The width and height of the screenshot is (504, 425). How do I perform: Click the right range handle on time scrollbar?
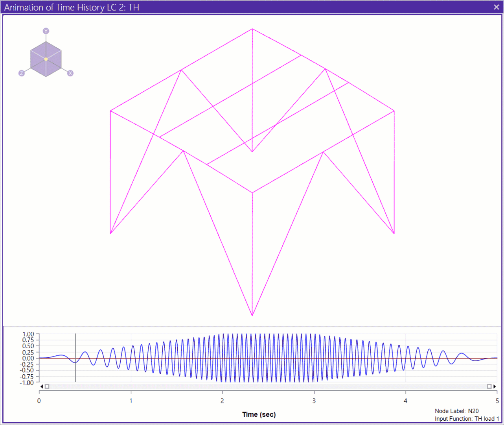pos(489,386)
